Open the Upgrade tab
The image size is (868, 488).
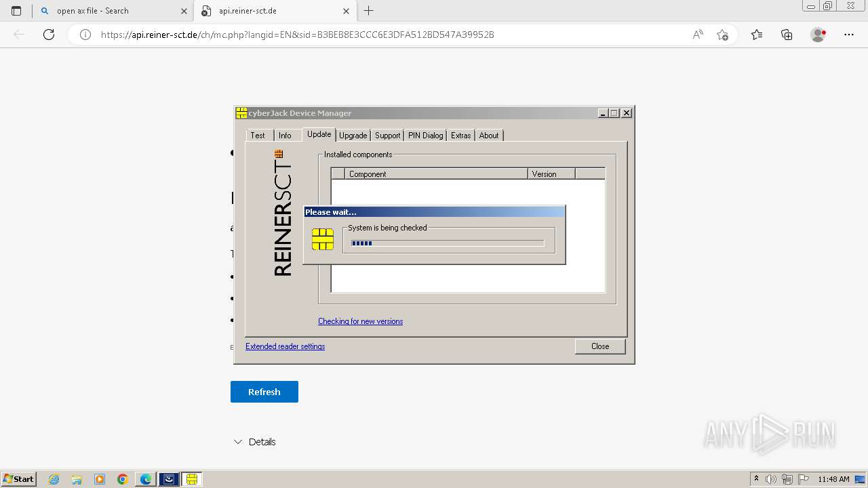(353, 136)
